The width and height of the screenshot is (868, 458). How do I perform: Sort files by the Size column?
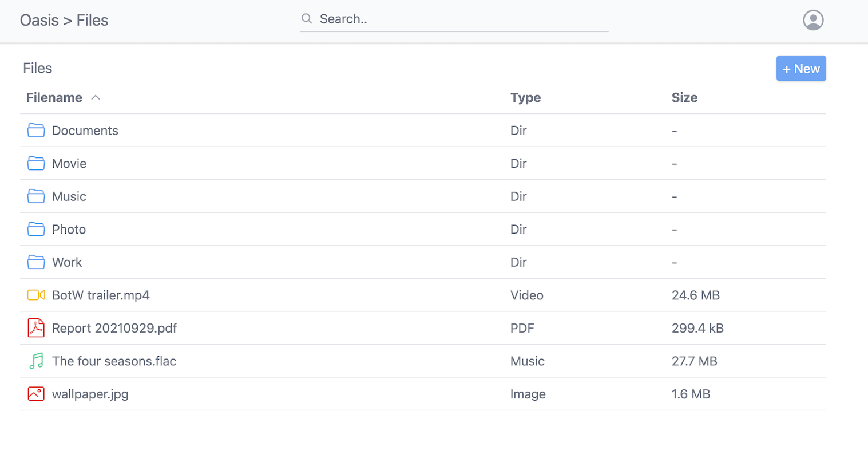click(x=684, y=97)
